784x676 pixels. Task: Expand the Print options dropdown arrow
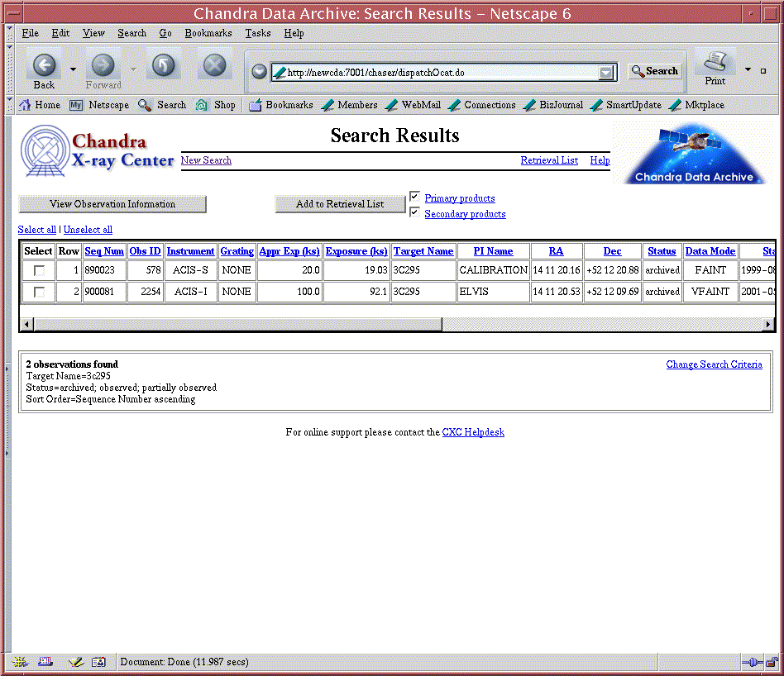coord(748,69)
